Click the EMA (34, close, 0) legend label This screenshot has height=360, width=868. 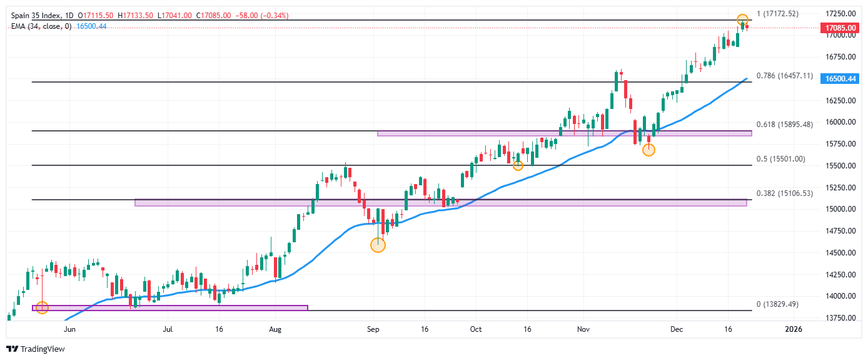(41, 26)
